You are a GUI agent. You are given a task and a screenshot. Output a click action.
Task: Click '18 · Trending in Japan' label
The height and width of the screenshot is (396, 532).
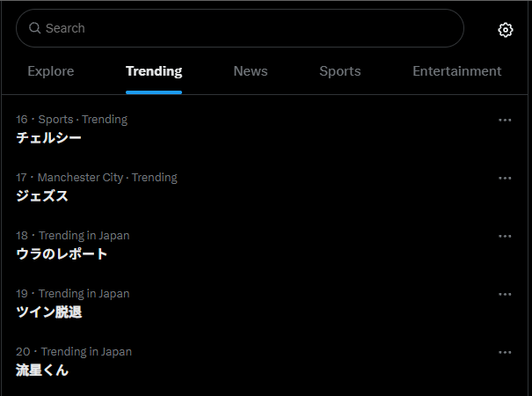point(73,236)
